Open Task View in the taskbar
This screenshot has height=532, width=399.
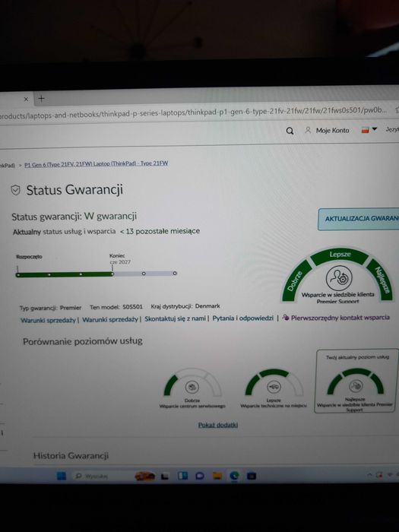pyautogui.click(x=165, y=477)
